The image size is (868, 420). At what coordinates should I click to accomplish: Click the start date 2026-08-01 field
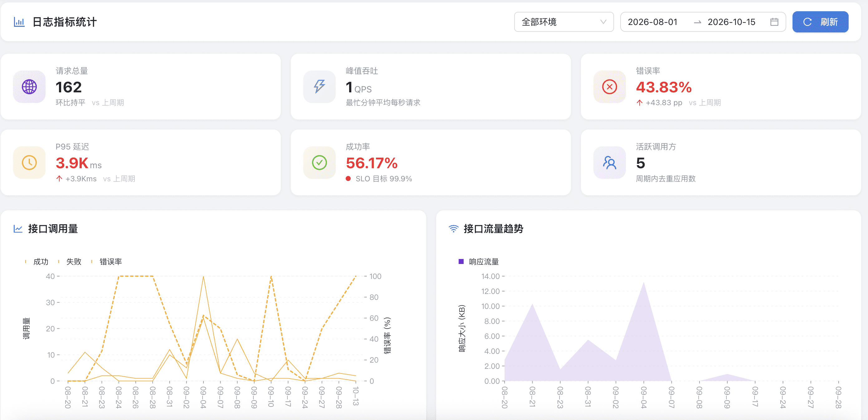(652, 22)
